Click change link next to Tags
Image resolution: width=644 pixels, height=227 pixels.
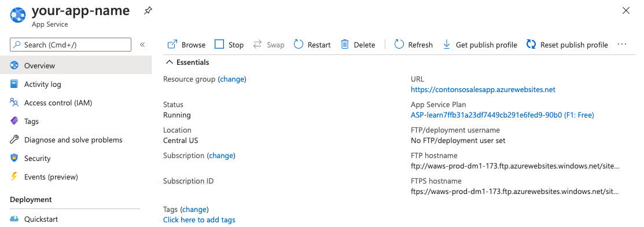[x=194, y=209]
